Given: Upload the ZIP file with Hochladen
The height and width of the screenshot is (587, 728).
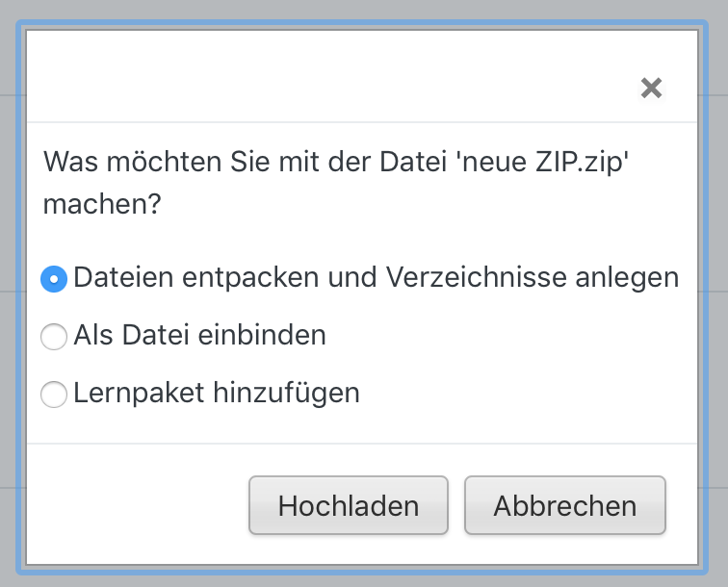Looking at the screenshot, I should pos(348,506).
